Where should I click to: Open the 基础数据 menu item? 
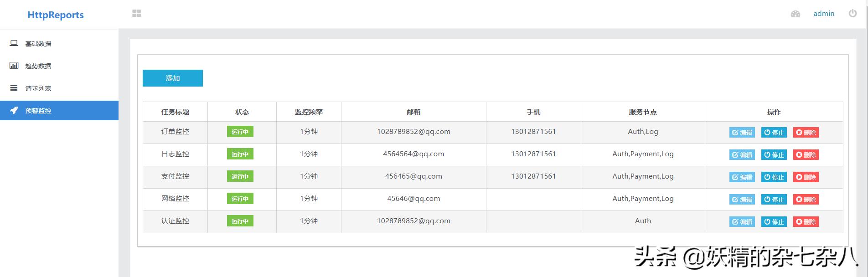pos(59,44)
